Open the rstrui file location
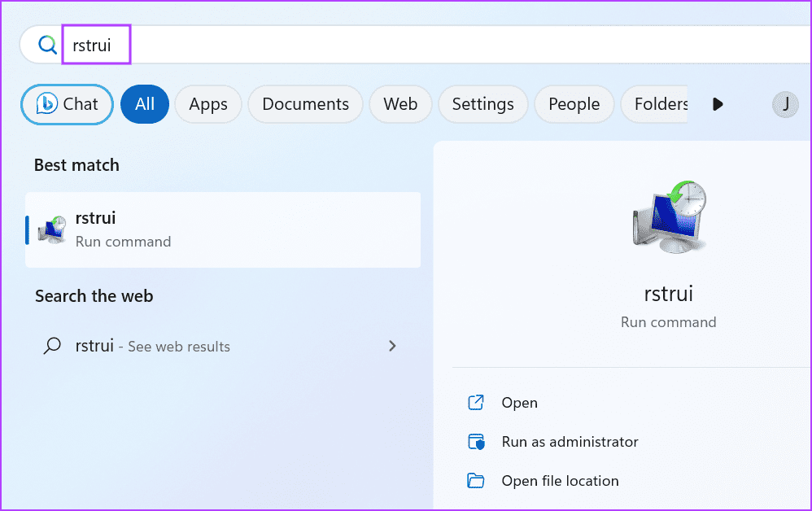The image size is (812, 511). tap(559, 480)
